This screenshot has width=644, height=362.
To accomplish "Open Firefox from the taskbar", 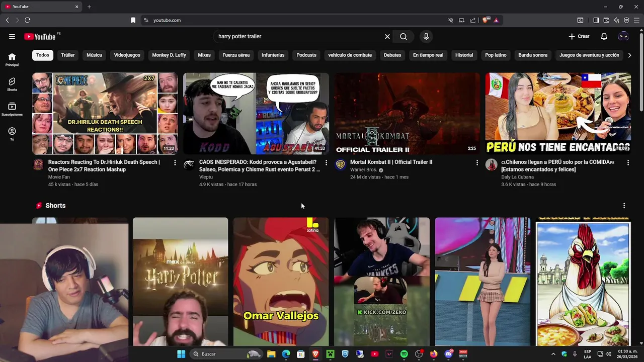I will pos(434,354).
